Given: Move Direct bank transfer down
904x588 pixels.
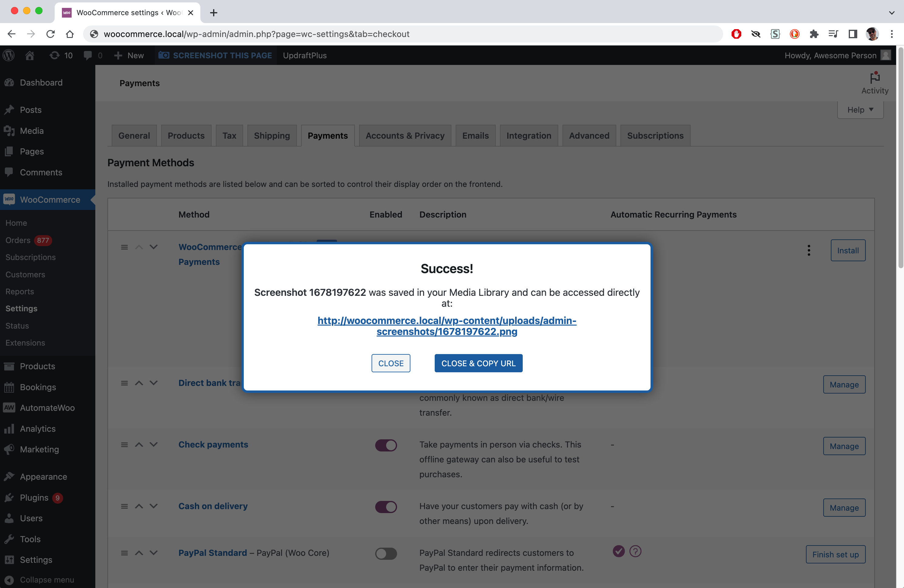Looking at the screenshot, I should point(154,383).
